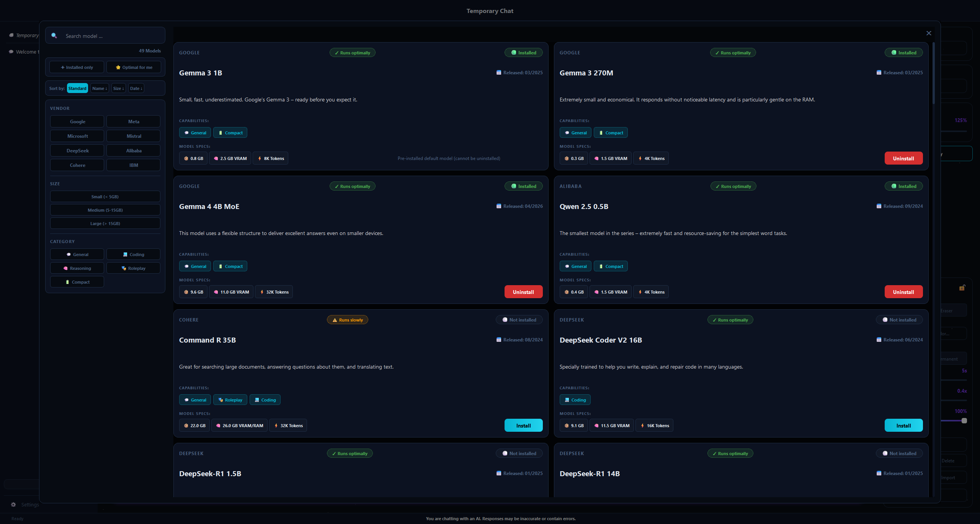
Task: Filter by Medium (5-15GB) size
Action: coord(105,210)
